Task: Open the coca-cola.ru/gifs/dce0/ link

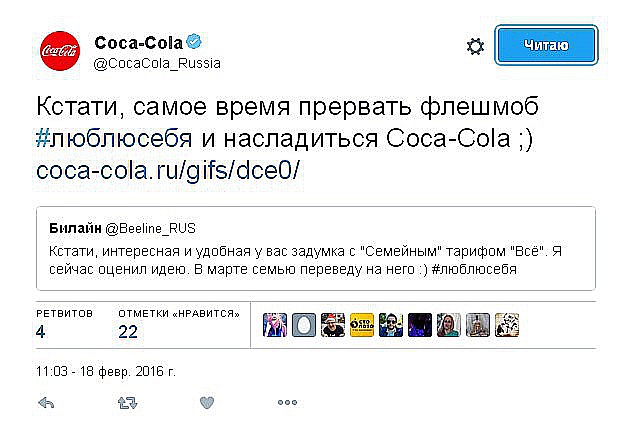Action: click(x=168, y=170)
